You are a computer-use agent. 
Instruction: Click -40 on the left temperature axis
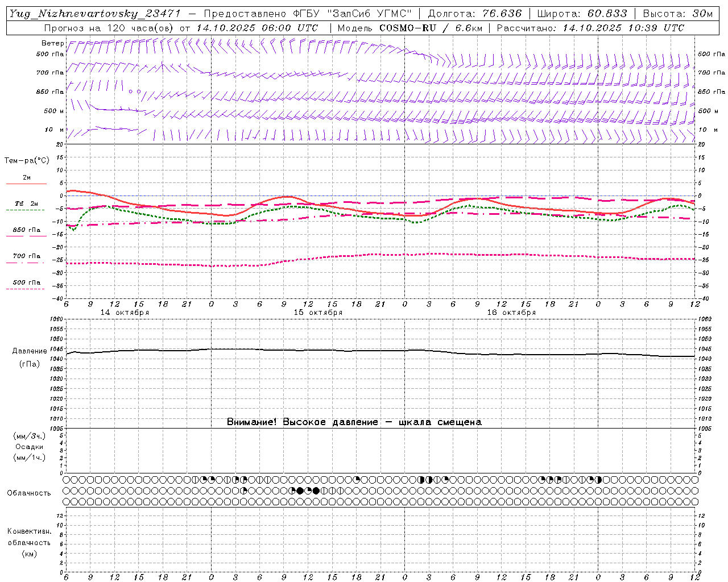tap(58, 298)
